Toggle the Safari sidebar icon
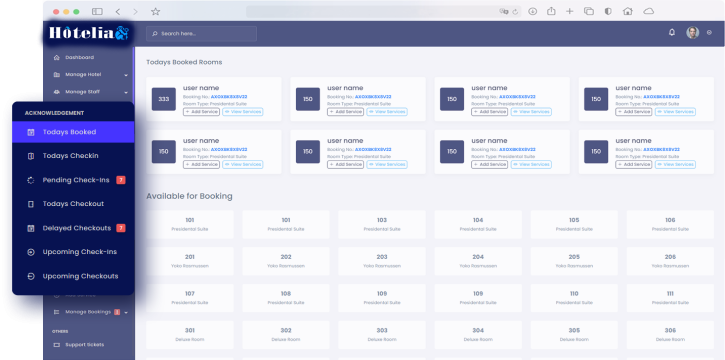 (97, 12)
